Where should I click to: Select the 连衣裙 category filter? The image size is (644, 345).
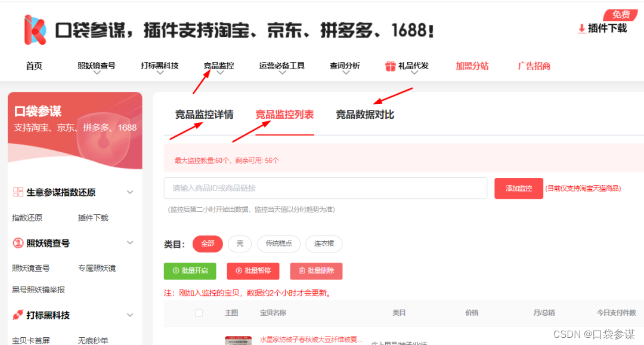[324, 244]
